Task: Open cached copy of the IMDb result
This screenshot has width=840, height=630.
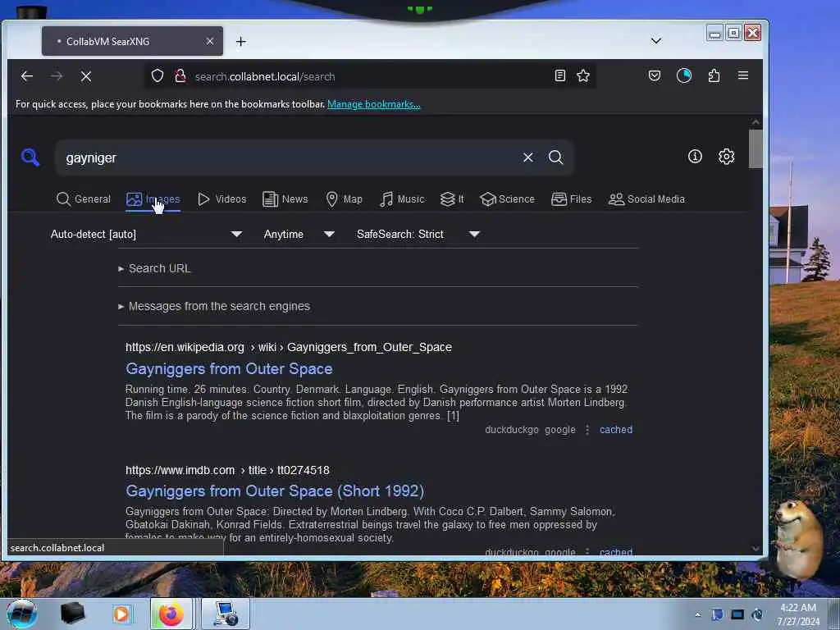Action: point(616,552)
